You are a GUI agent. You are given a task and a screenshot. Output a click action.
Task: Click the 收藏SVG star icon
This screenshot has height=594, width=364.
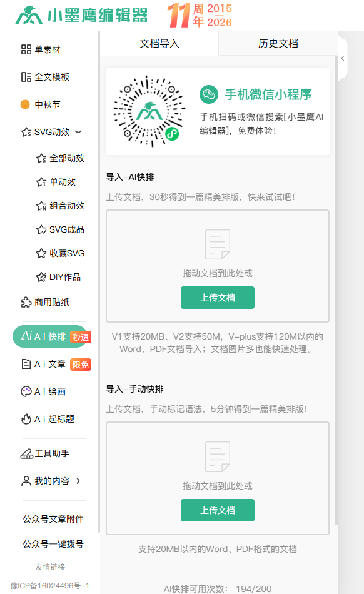41,253
